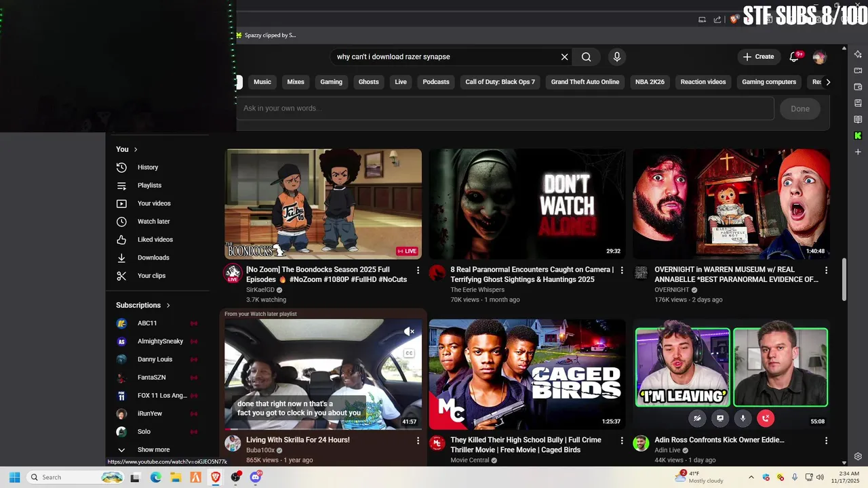The width and height of the screenshot is (868, 488).
Task: Click the 'Ask in your own words' field
Action: [x=505, y=108]
